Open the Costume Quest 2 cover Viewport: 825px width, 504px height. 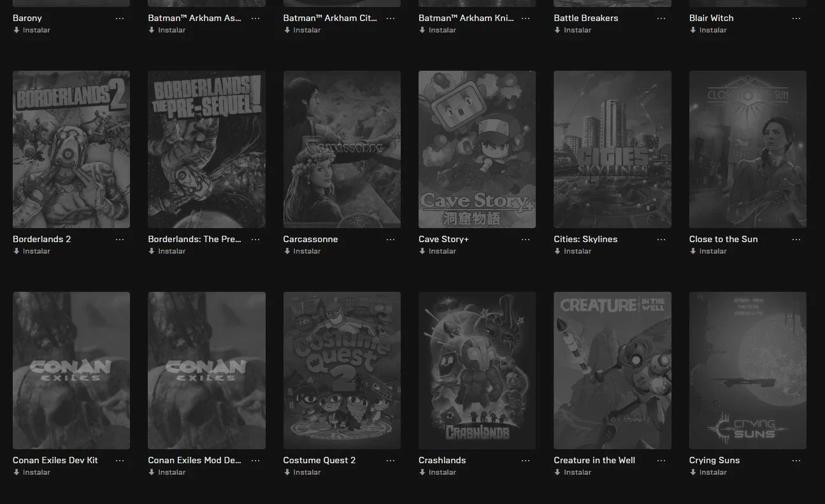342,370
